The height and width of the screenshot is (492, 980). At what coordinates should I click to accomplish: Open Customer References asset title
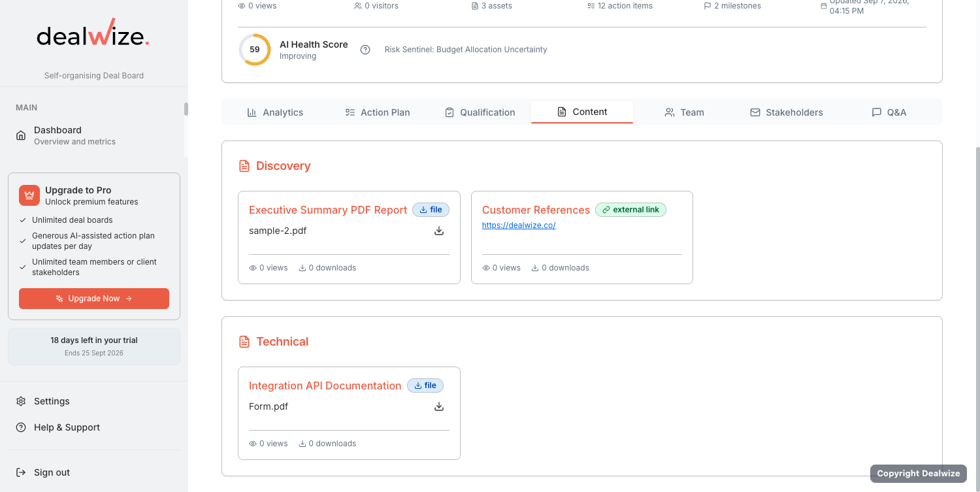(x=536, y=210)
